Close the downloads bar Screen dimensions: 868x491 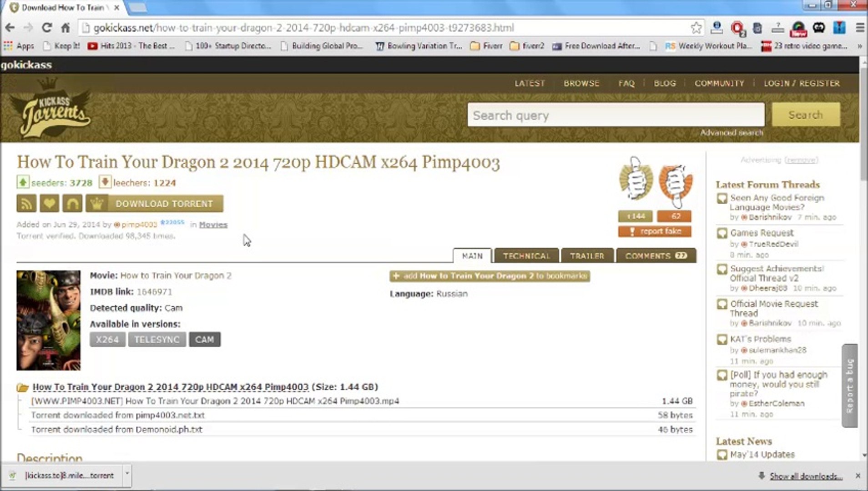pos(858,476)
